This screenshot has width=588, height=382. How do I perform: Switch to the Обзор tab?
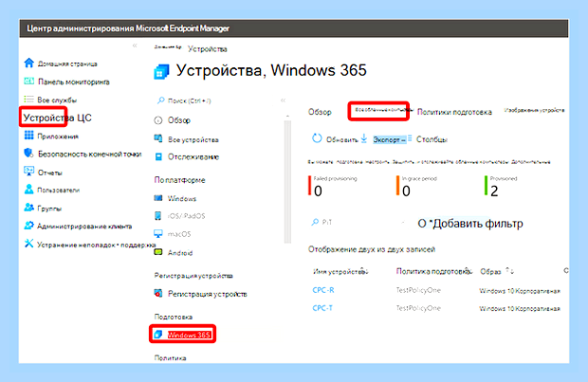click(x=320, y=112)
